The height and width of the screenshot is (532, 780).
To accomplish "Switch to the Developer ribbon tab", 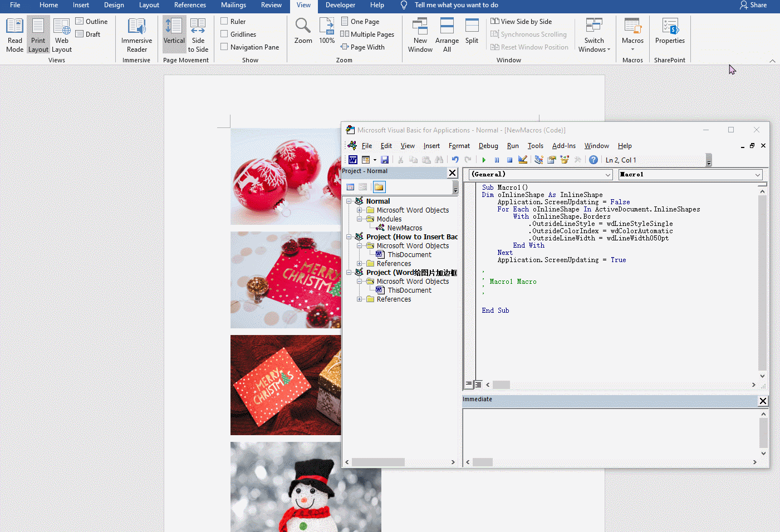I will click(340, 5).
